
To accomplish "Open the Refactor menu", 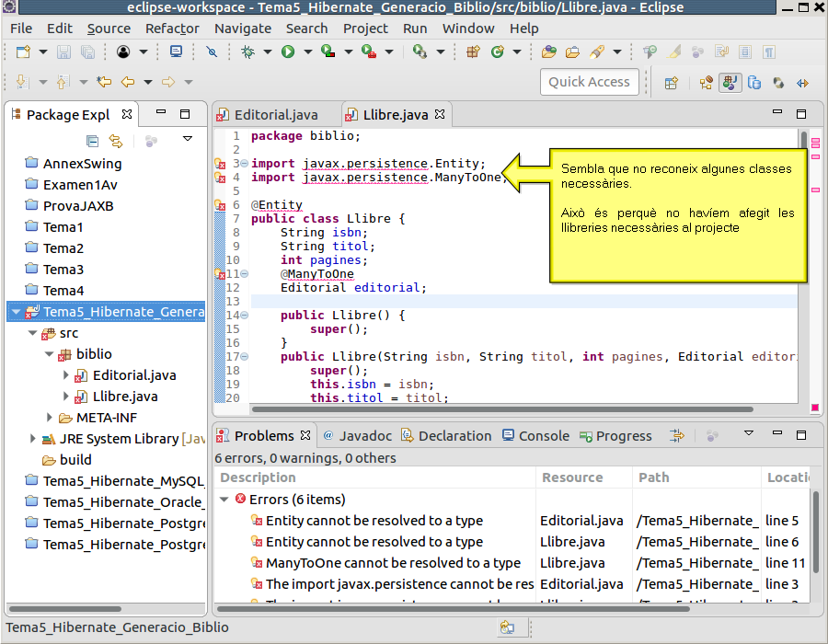I will (172, 29).
